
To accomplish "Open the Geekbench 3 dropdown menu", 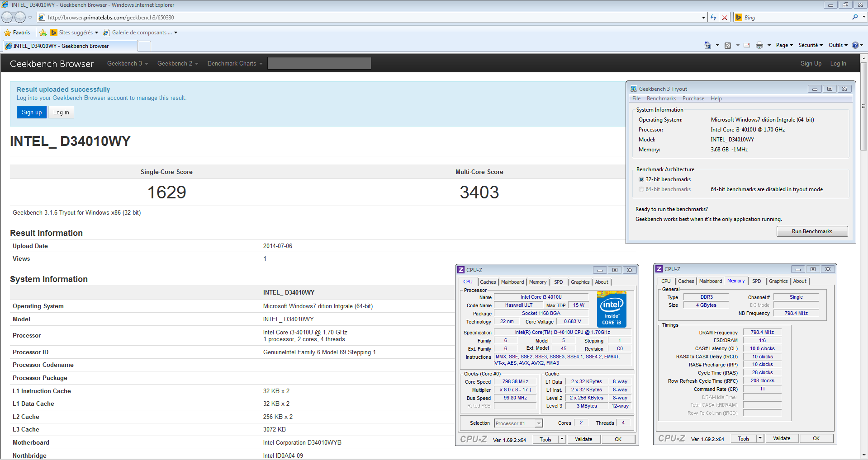I will (x=128, y=64).
